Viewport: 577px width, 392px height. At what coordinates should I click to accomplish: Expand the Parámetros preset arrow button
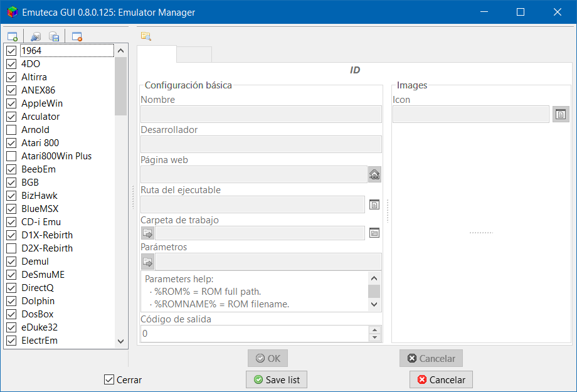[x=147, y=262]
